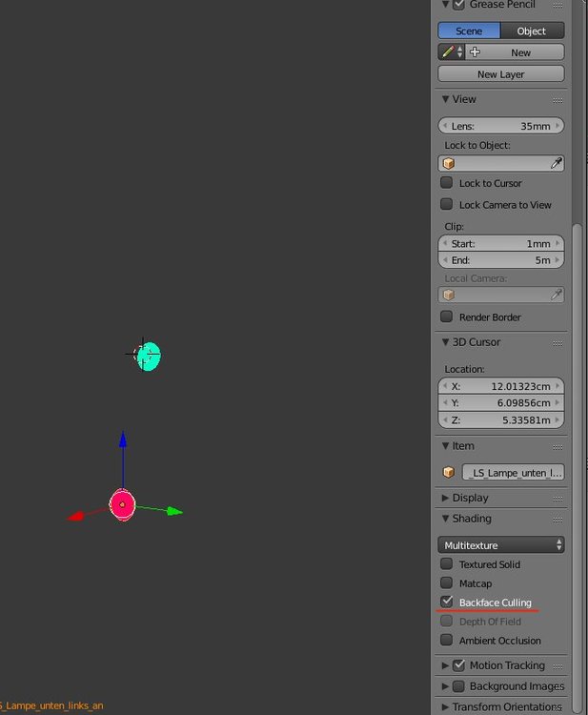Enable Textured Solid
Viewport: 588px width, 715px height.
click(446, 563)
